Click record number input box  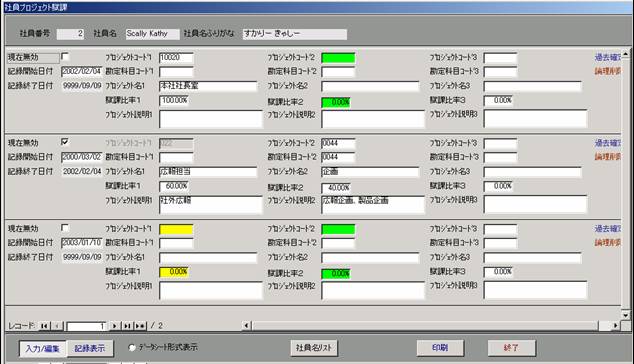coord(86,326)
